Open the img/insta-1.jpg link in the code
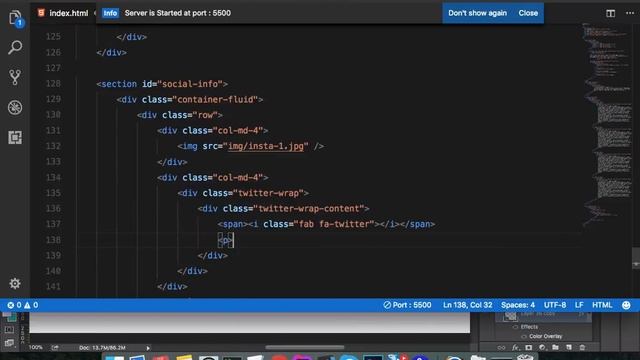The image size is (640, 360). coord(266,146)
